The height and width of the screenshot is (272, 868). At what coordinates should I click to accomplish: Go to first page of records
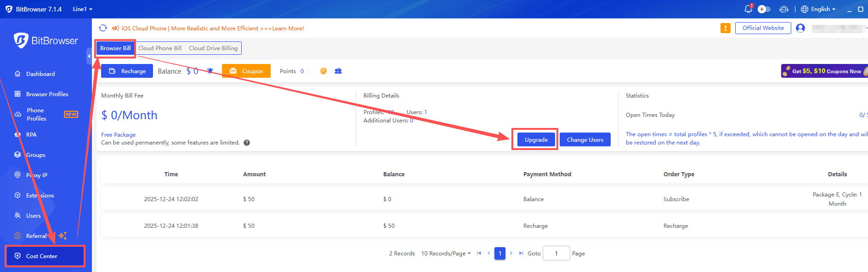click(479, 254)
